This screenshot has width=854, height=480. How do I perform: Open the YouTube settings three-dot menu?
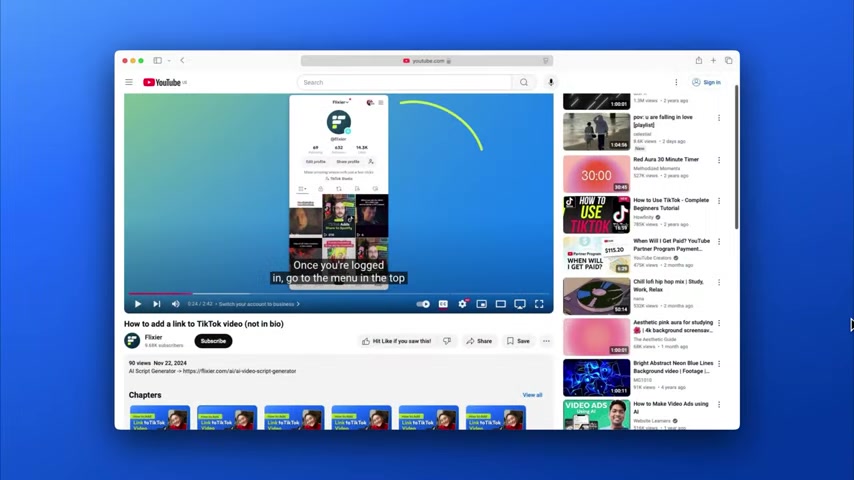coord(676,82)
